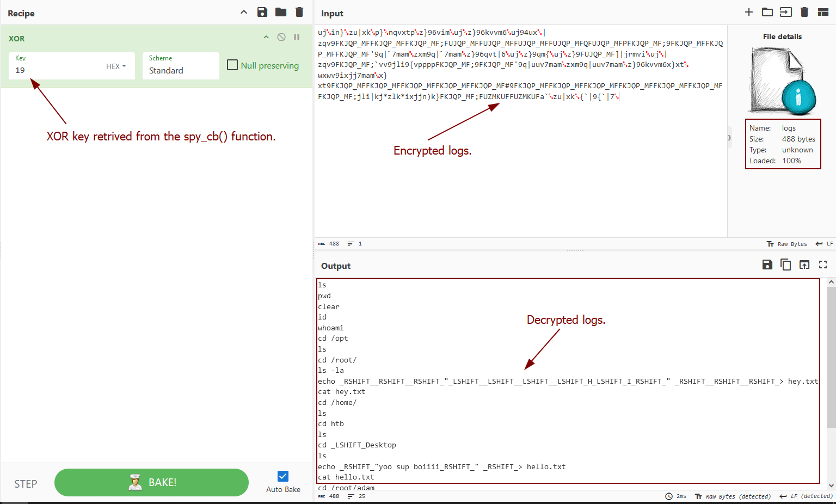Collapse the file details side panel

tap(729, 138)
